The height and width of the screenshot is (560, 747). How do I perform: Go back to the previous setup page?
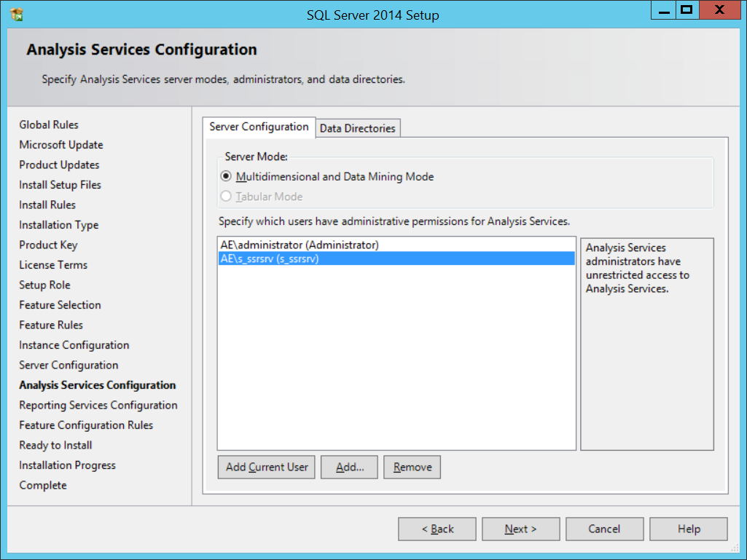click(x=437, y=529)
